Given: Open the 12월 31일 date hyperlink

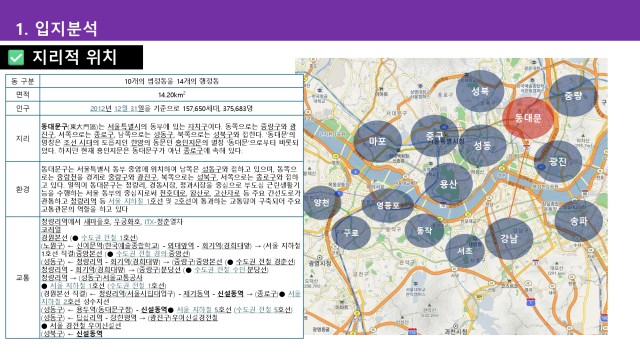Looking at the screenshot, I should pos(126,109).
